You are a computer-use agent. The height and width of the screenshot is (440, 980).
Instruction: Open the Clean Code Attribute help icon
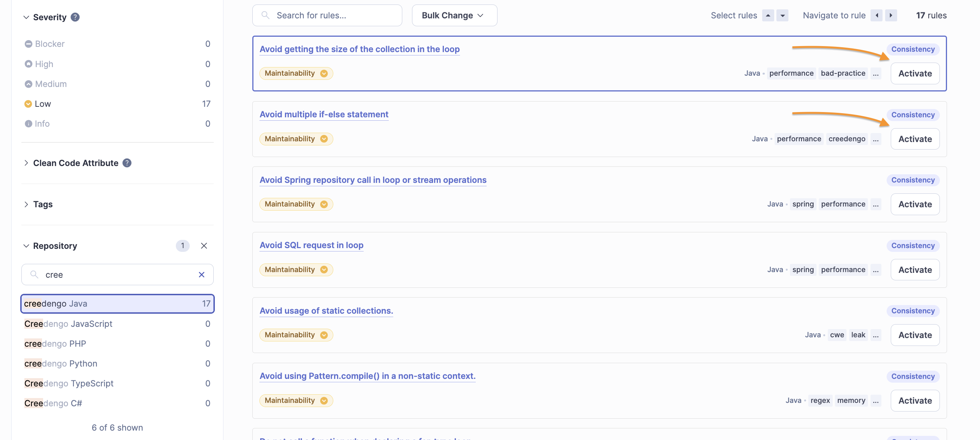(127, 163)
